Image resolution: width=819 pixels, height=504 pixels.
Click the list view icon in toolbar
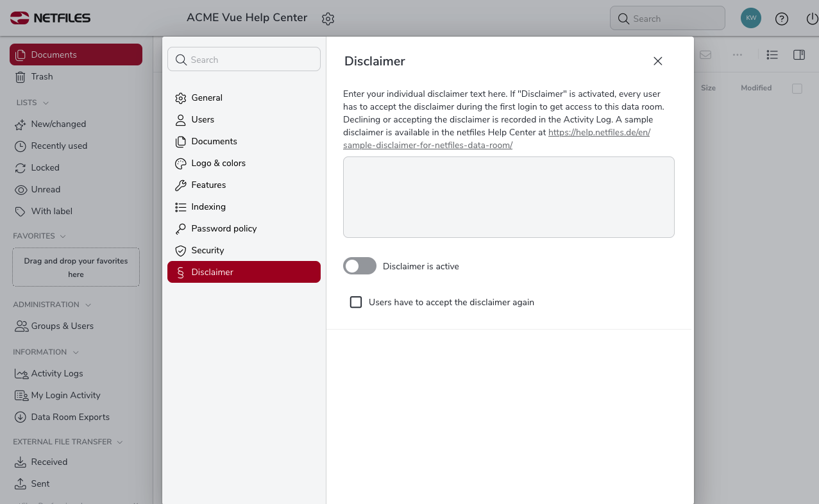click(772, 55)
